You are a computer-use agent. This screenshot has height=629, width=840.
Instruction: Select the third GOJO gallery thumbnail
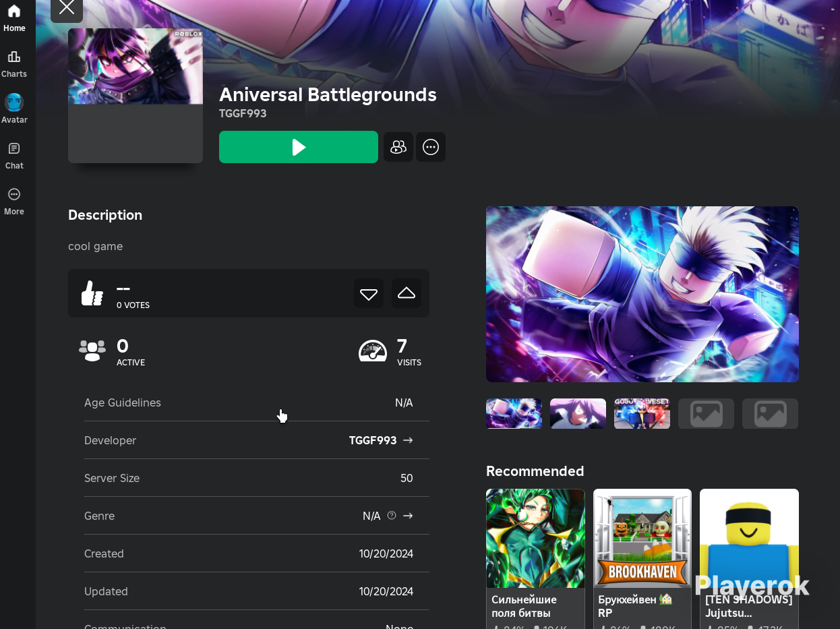642,413
